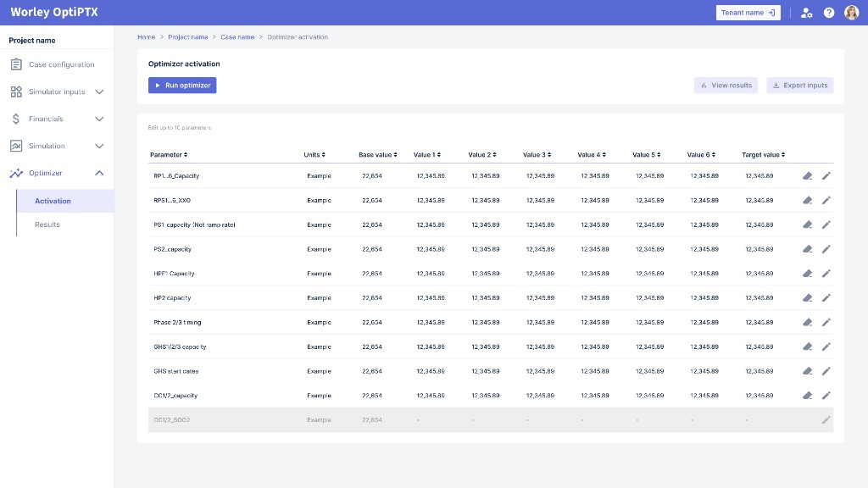Click the RP1...6_Capacity parameter name
This screenshot has width=868, height=488.
tap(176, 176)
